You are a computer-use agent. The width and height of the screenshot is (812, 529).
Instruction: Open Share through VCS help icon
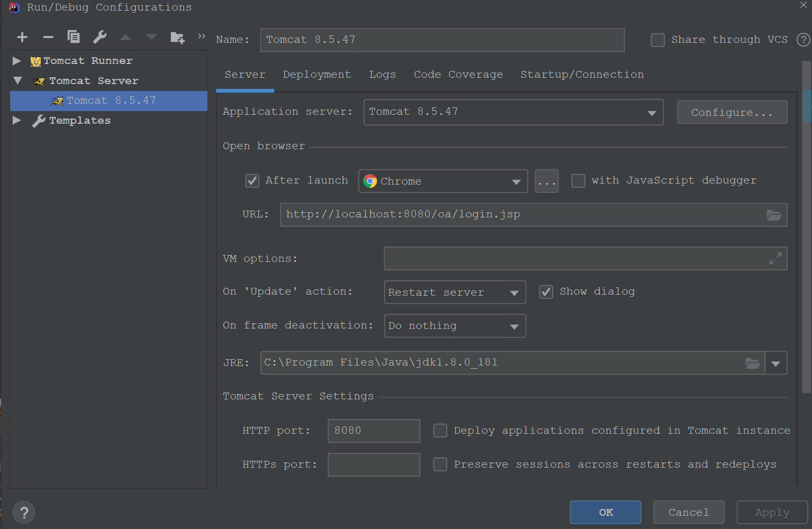[804, 40]
